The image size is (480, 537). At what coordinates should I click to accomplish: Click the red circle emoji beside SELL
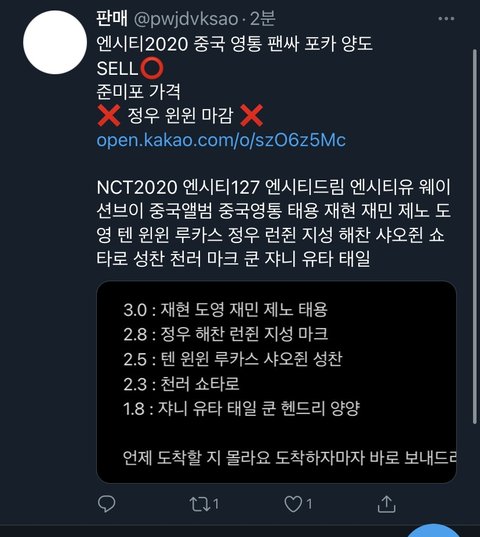(152, 68)
